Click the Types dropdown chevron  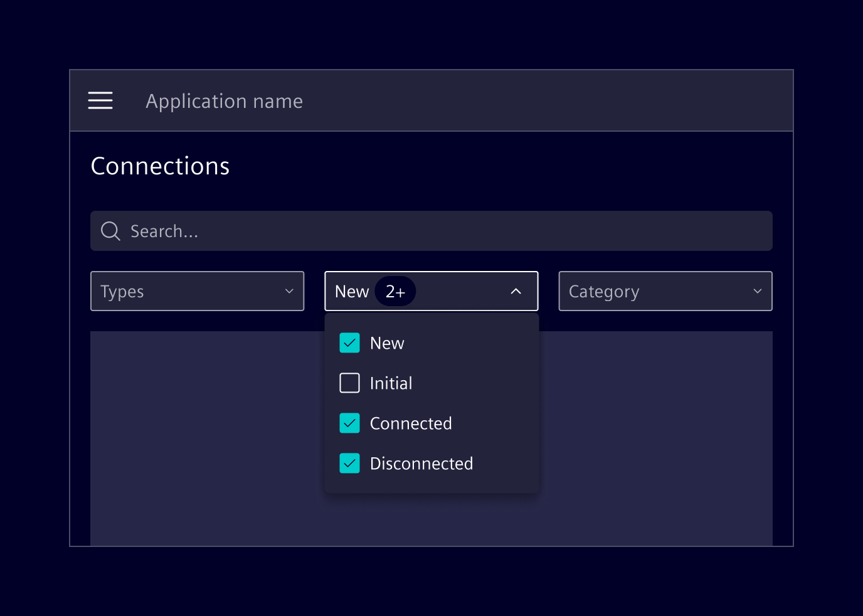click(x=289, y=291)
